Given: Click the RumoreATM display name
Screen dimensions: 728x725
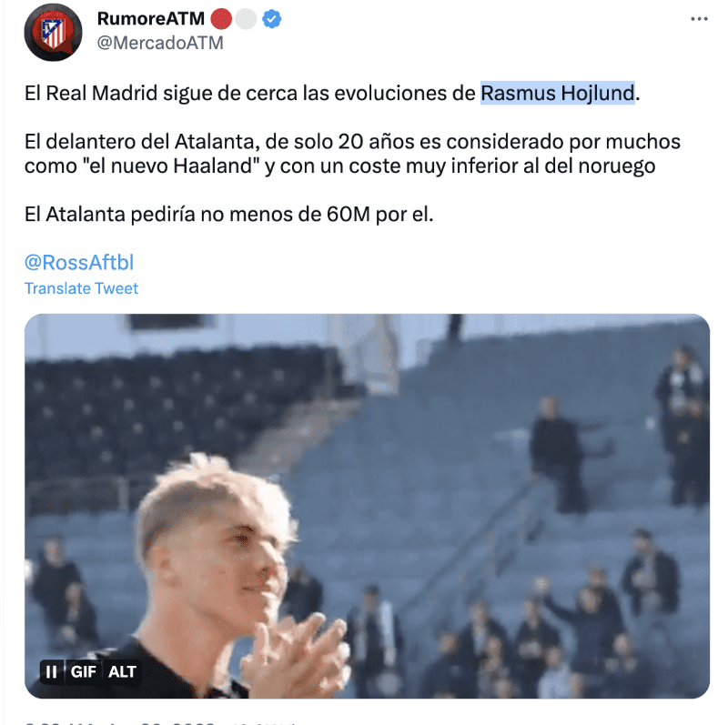Looking at the screenshot, I should (151, 18).
